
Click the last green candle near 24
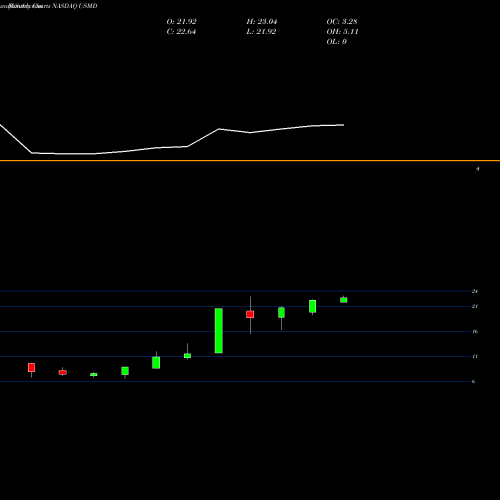click(x=344, y=300)
